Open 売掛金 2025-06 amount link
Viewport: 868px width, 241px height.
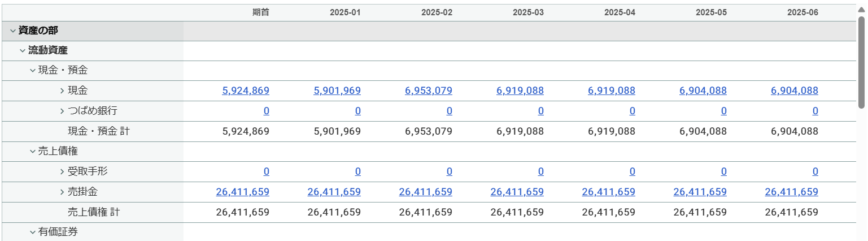click(792, 192)
